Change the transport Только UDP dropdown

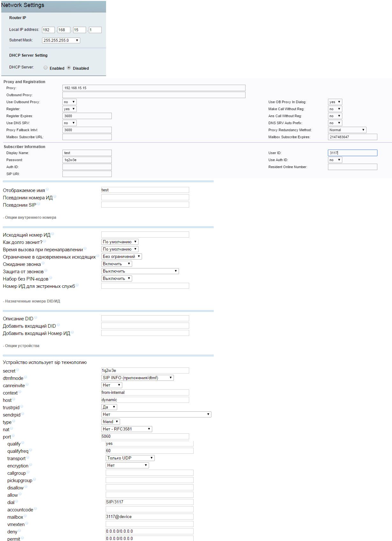pos(130,458)
